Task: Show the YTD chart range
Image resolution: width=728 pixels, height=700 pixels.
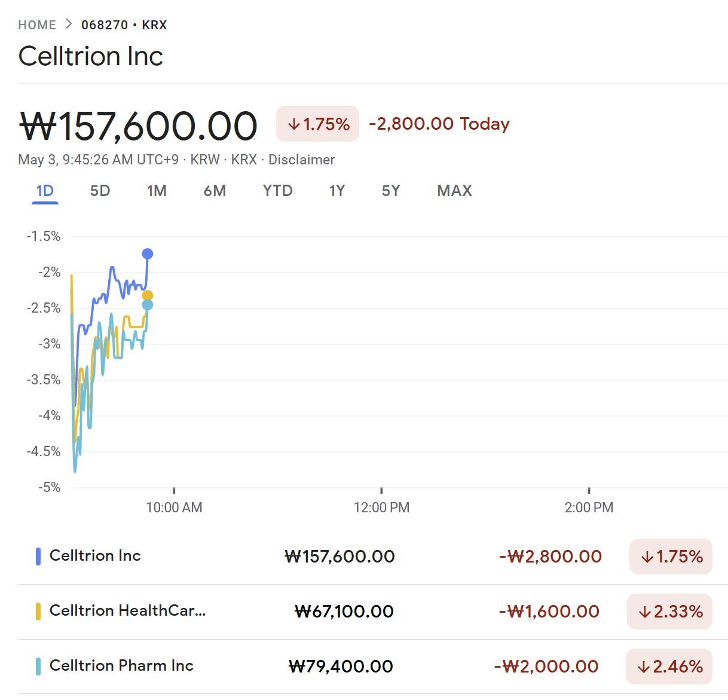Action: pyautogui.click(x=277, y=191)
